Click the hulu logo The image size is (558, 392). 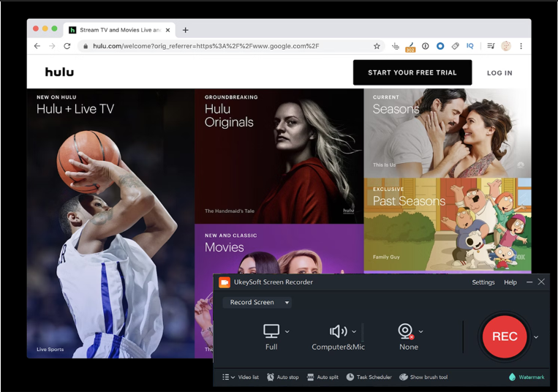point(59,72)
